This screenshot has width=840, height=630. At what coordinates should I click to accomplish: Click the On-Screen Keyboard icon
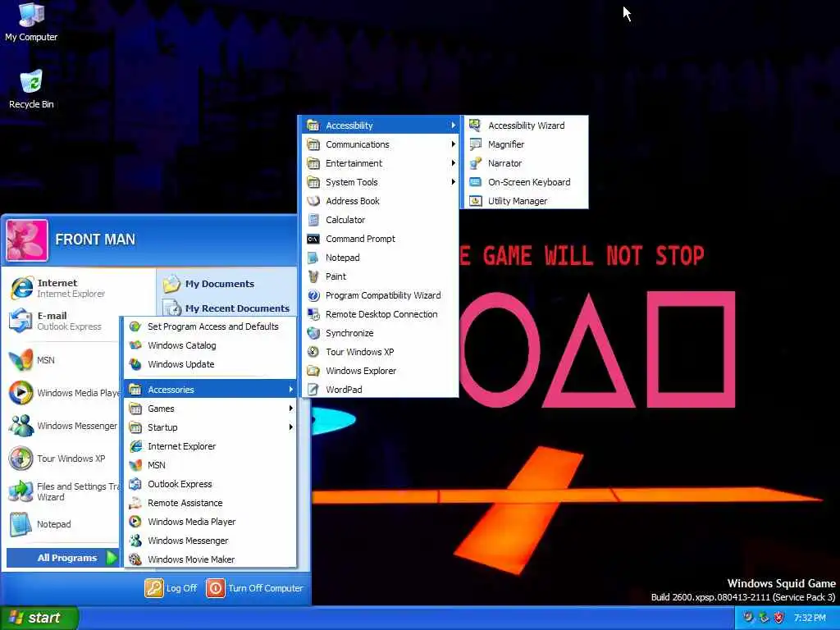475,182
